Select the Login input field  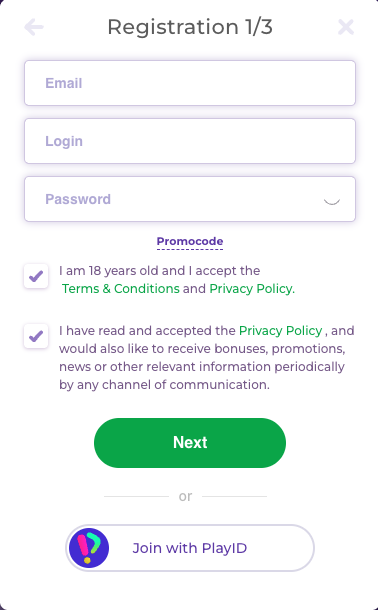coord(190,141)
